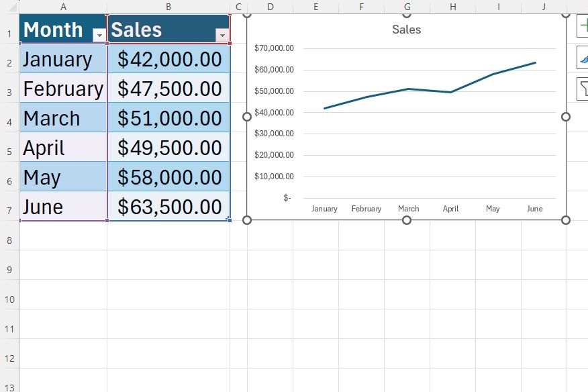Open the Sales column filter dropdown

[222, 36]
